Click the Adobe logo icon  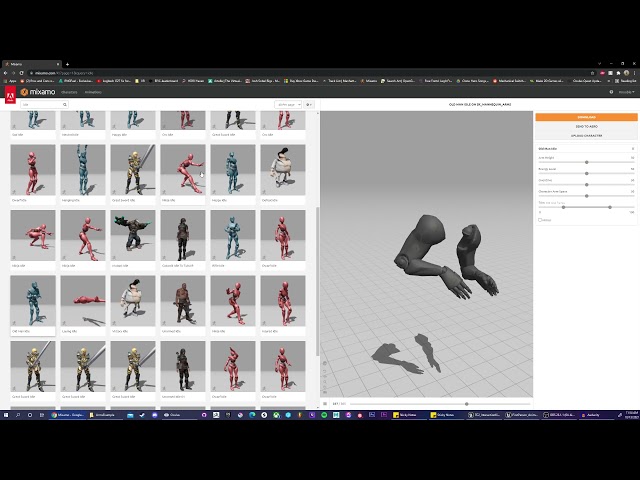(x=10, y=95)
